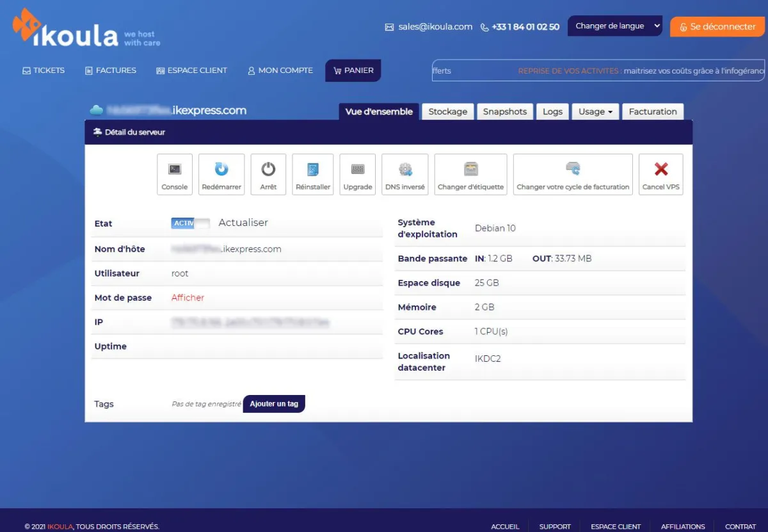The image size is (768, 532).
Task: Go to Tickets in the navigation
Action: [x=44, y=70]
